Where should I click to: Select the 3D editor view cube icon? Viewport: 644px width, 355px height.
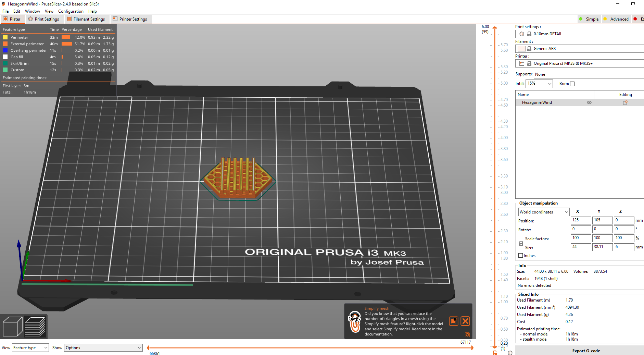[12, 326]
